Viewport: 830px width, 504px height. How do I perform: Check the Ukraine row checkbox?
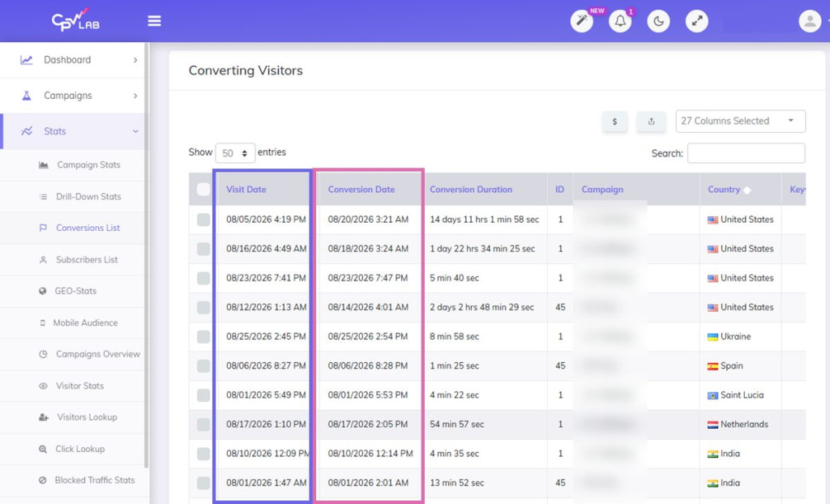(x=203, y=336)
